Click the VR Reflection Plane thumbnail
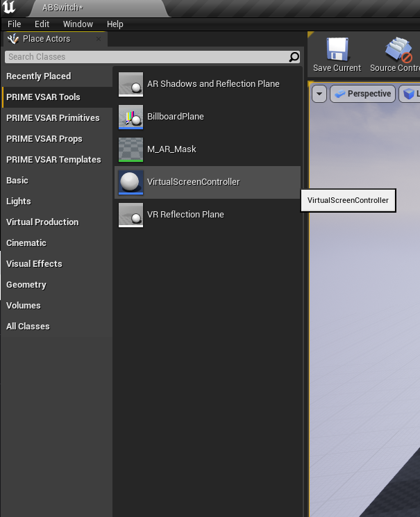Screen dimensions: 420x517 [131, 215]
